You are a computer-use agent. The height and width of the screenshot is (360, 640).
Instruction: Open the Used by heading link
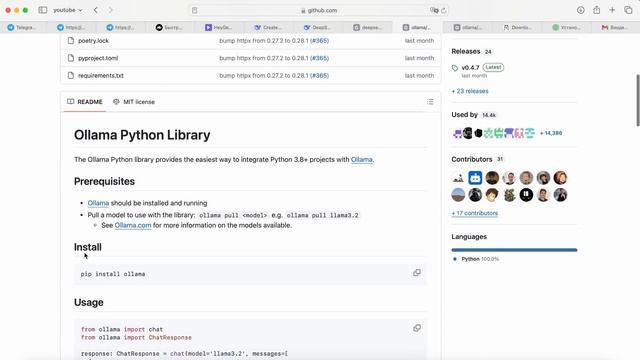pos(464,115)
